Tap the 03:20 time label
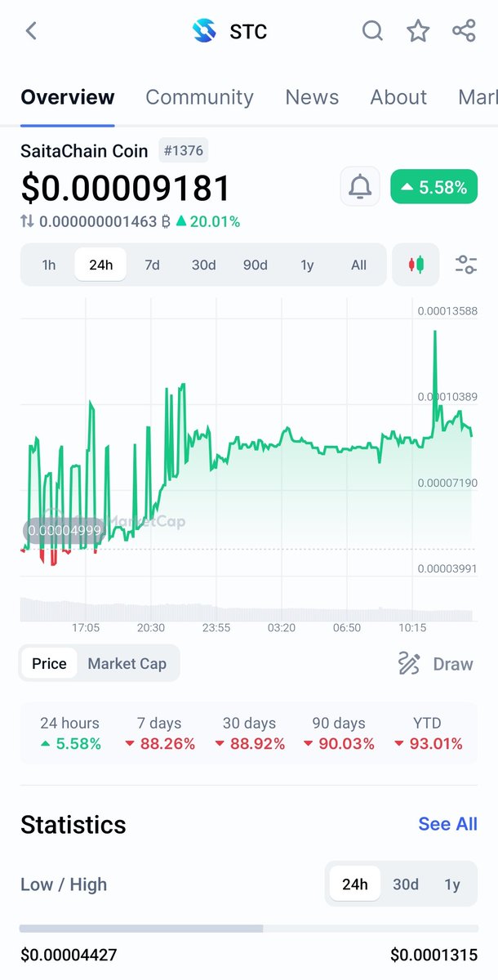Image resolution: width=498 pixels, height=980 pixels. click(282, 628)
